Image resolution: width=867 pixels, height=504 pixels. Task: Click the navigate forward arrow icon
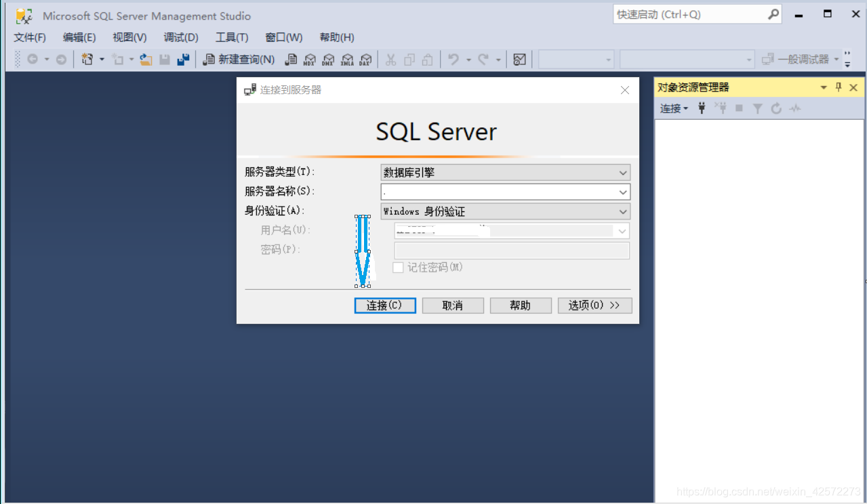(61, 60)
